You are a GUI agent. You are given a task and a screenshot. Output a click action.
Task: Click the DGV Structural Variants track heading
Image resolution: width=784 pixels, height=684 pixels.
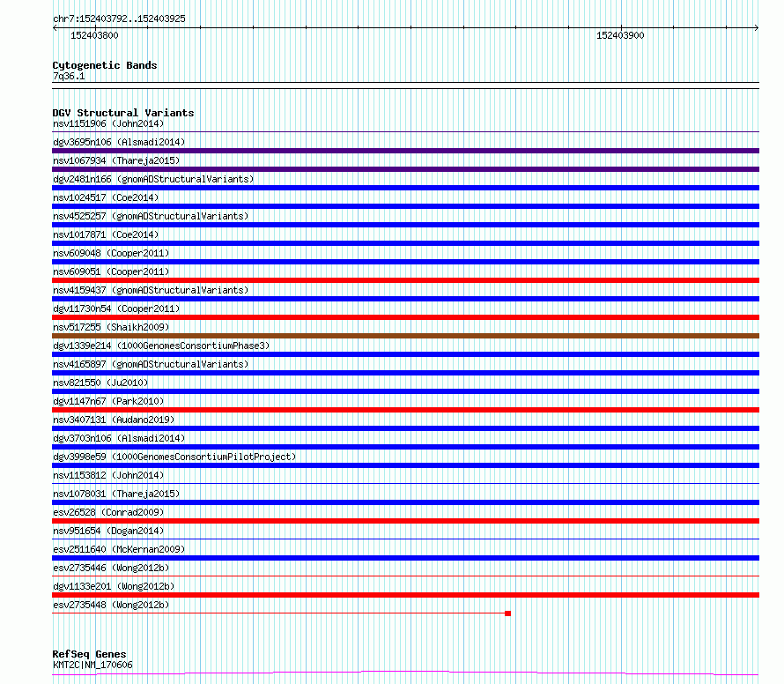(123, 113)
